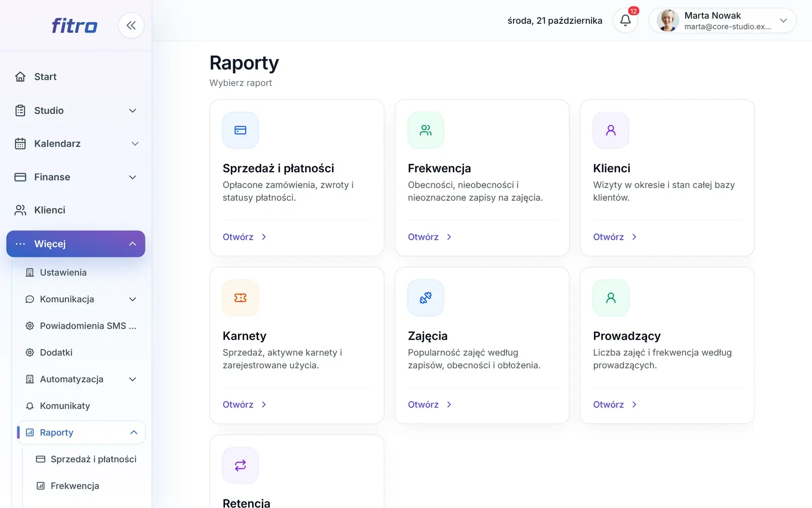Click Otwórz on the Klienci card

coord(615,237)
